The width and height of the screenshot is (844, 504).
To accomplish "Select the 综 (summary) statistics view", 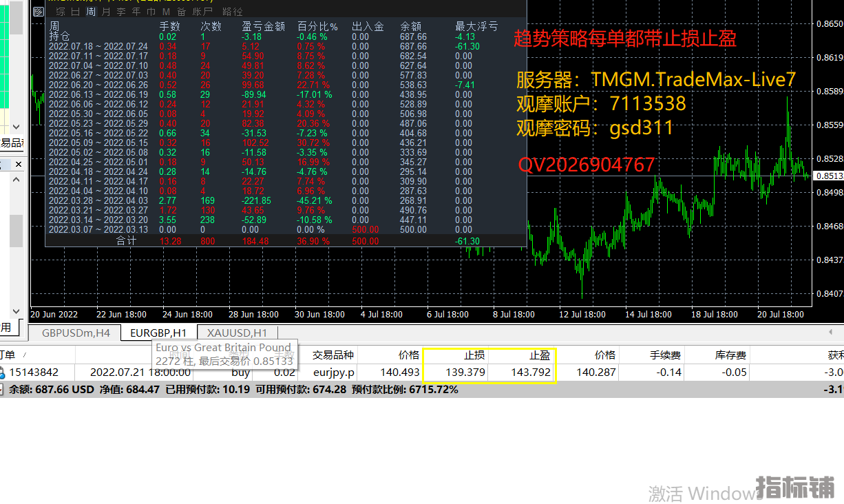I will pos(61,12).
